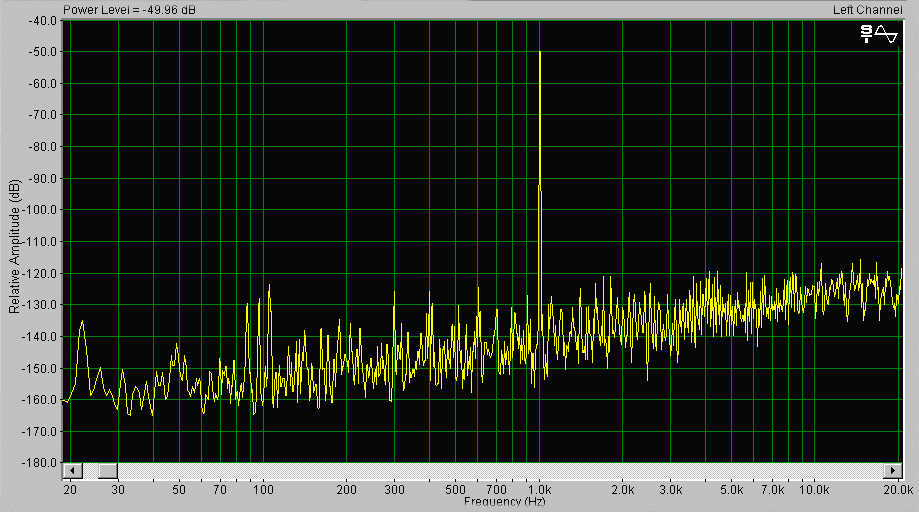Click the -40.0 amplitude axis label
This screenshot has height=512, width=919.
click(x=42, y=20)
